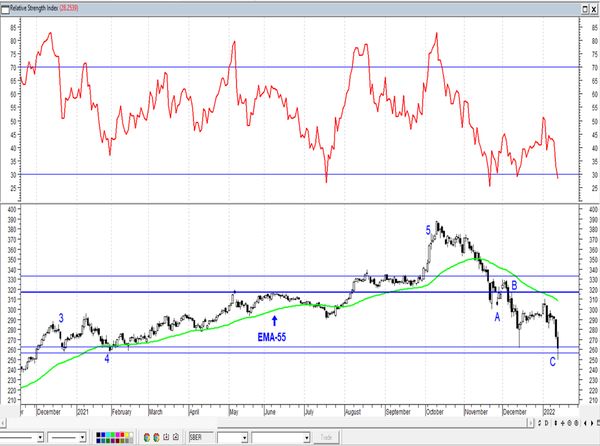Maximize the Relative Strength Index pane
The image size is (600, 446).
[x=585, y=9]
